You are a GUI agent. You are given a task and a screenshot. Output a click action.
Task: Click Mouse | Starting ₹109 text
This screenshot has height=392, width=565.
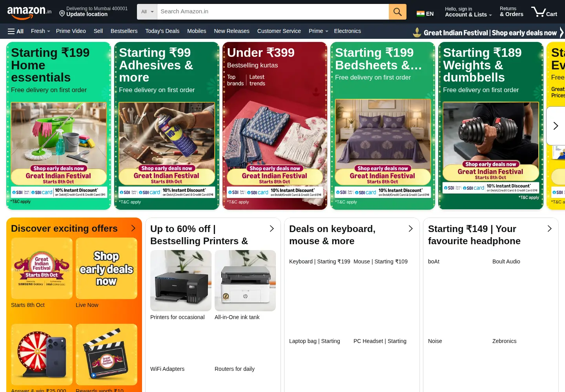coord(381,261)
